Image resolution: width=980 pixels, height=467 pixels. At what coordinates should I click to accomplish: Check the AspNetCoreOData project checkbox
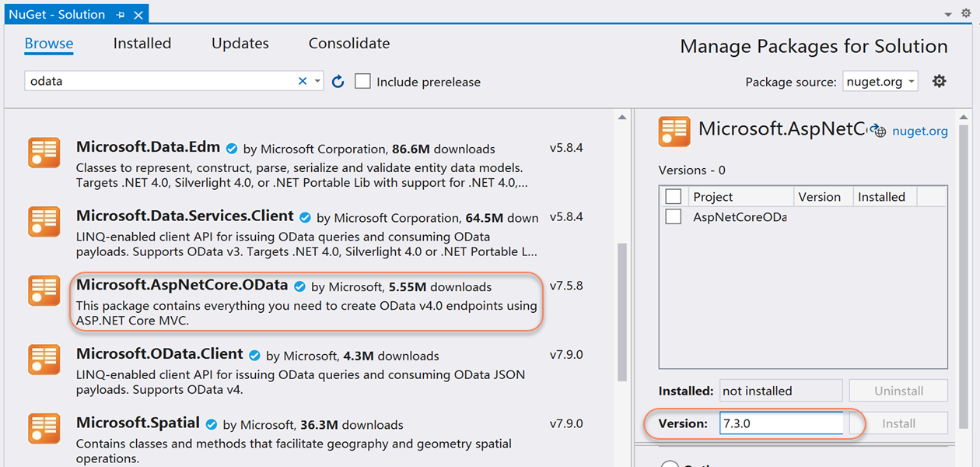[x=674, y=217]
